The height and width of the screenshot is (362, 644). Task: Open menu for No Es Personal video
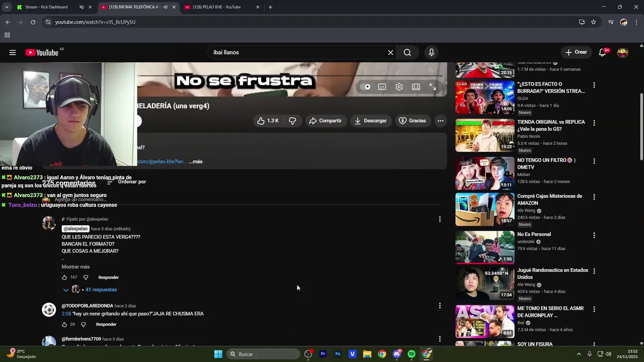point(594,235)
